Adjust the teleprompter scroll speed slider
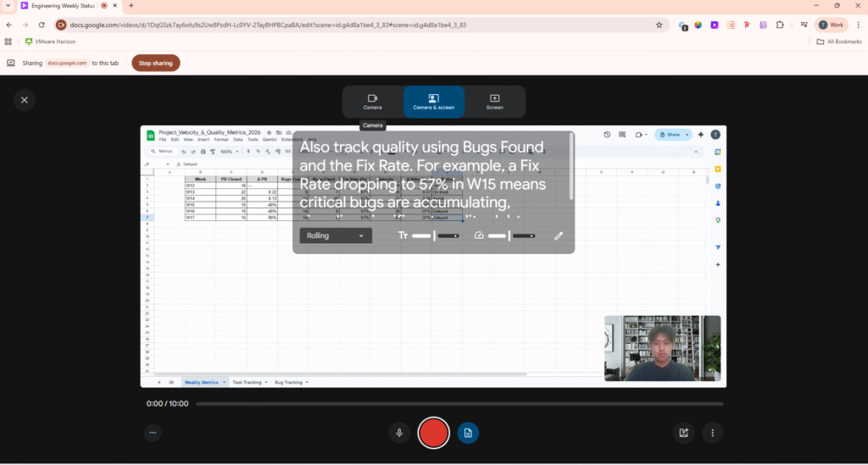The width and height of the screenshot is (868, 465). [x=509, y=235]
